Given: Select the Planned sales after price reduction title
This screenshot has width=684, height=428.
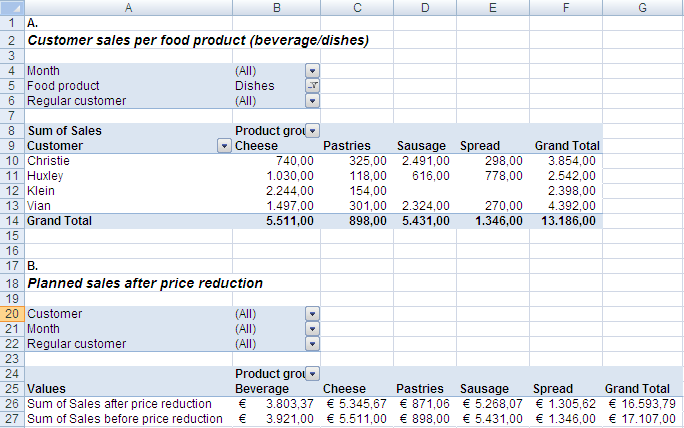Looking at the screenshot, I should 145,283.
